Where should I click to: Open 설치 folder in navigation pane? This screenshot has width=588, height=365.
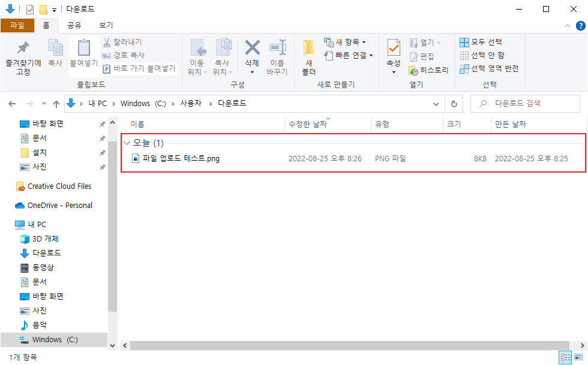coord(34,152)
